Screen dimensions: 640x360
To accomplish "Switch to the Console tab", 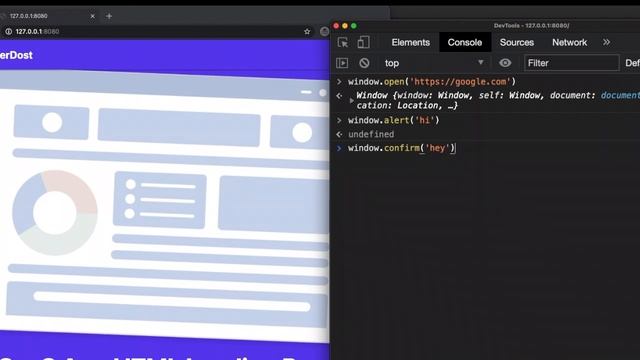I will click(x=465, y=42).
